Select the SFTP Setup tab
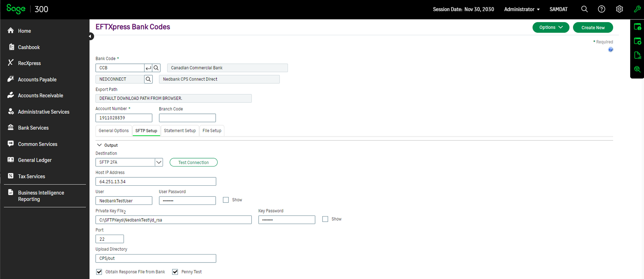The width and height of the screenshot is (644, 279). (x=146, y=131)
